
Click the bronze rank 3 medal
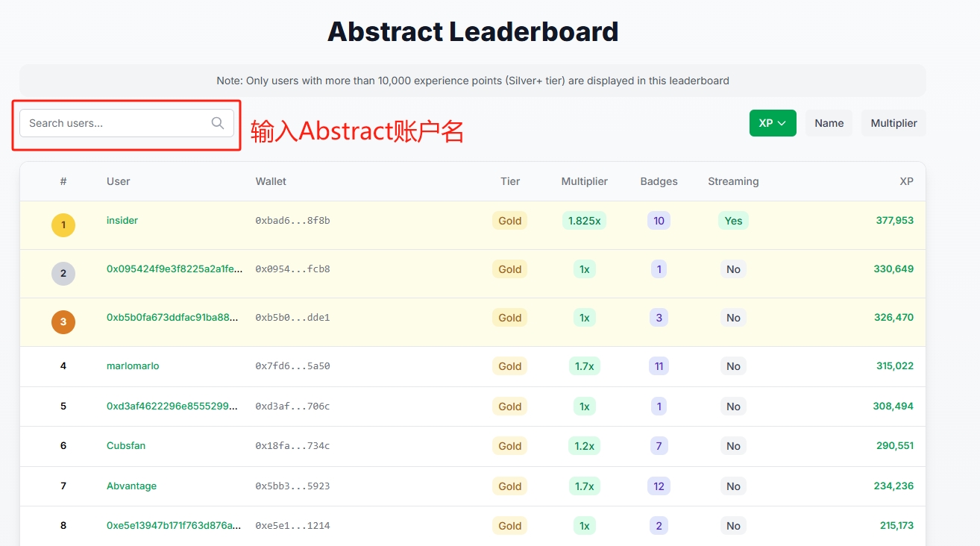pyautogui.click(x=63, y=322)
